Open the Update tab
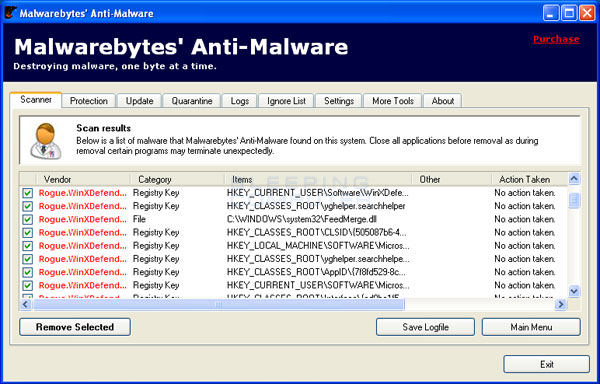Screen dimensions: 600x384 [x=139, y=101]
